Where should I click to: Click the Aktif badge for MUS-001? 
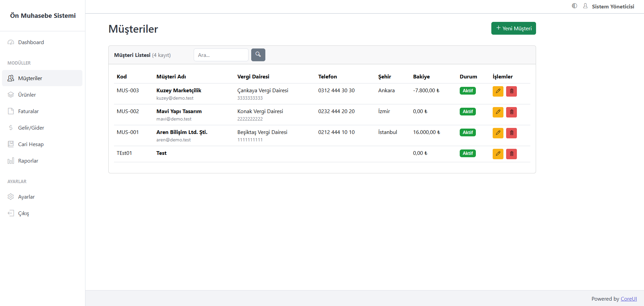468,132
